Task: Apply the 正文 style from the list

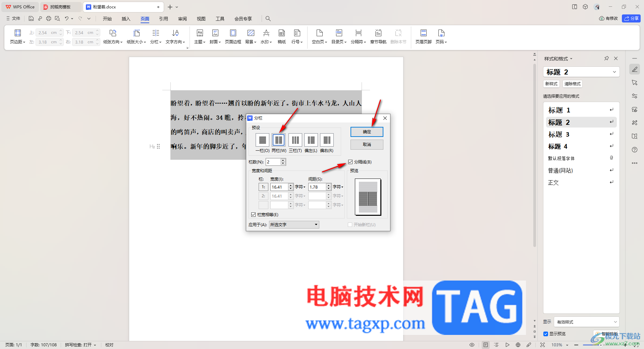Action: [581, 183]
